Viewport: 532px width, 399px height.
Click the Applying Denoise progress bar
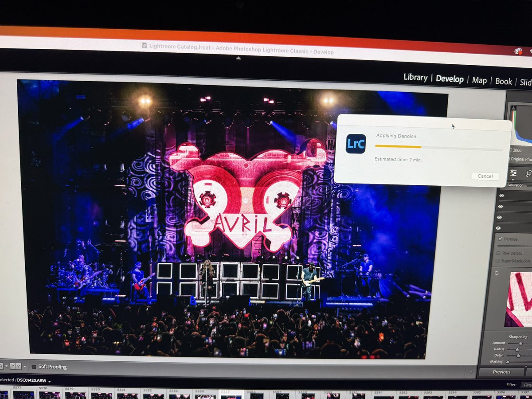point(439,147)
